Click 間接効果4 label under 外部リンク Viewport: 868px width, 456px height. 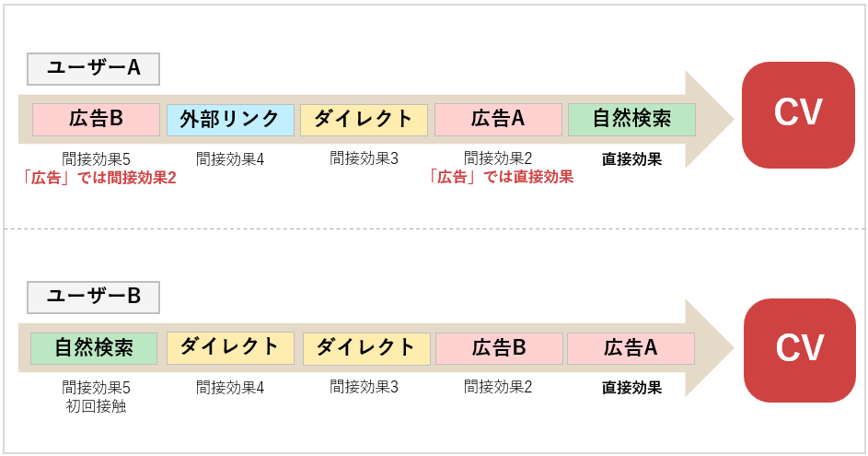[x=230, y=158]
